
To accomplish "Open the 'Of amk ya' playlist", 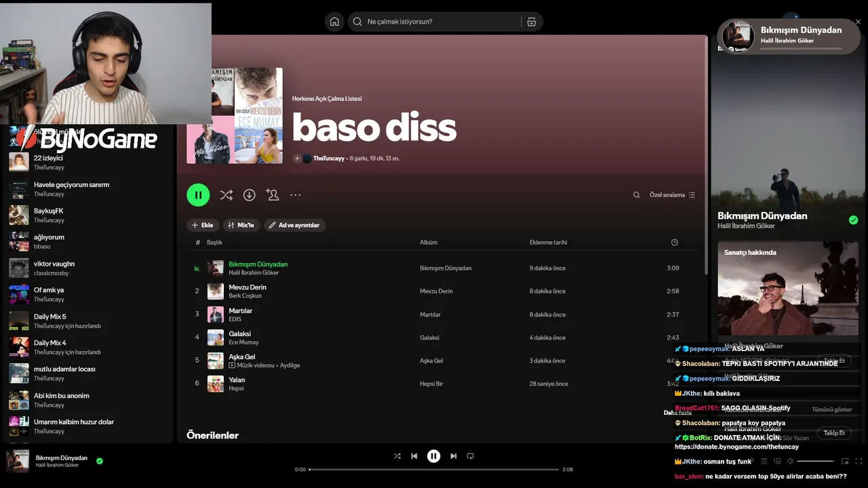I will (88, 295).
